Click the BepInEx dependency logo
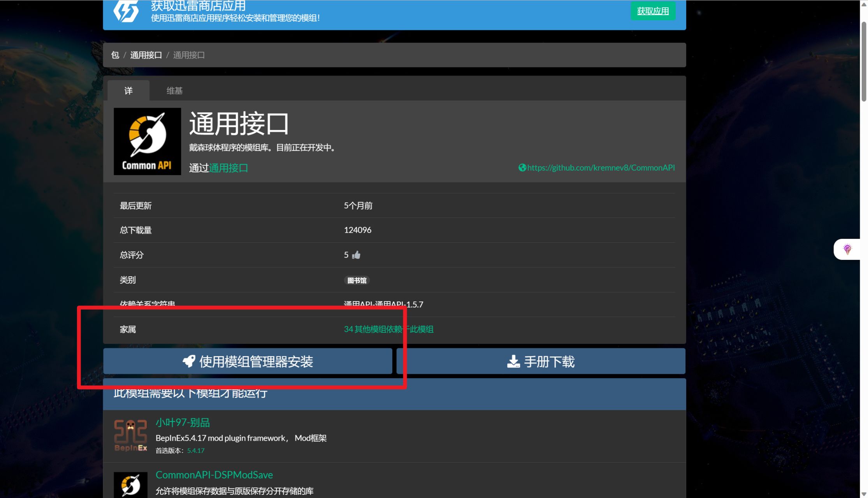Screen dimensions: 868x498 (x=130, y=436)
